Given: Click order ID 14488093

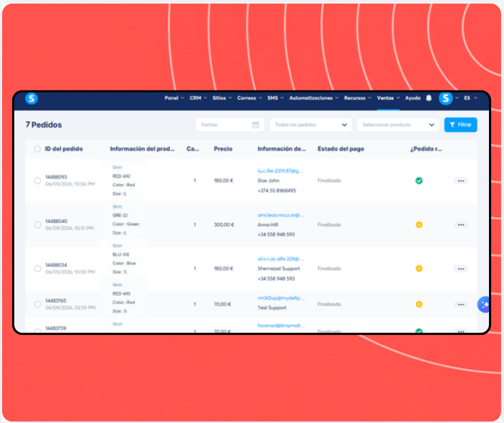Looking at the screenshot, I should pyautogui.click(x=56, y=177).
